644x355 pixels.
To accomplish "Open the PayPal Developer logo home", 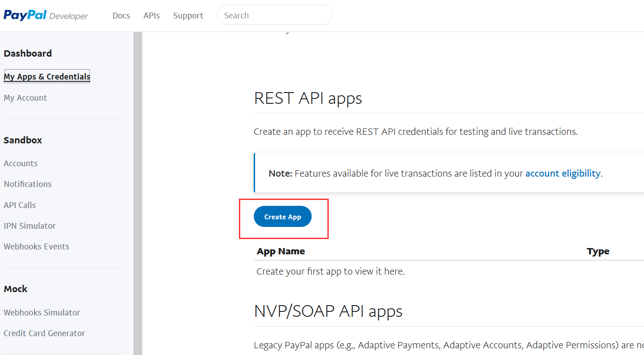I will 46,16.
